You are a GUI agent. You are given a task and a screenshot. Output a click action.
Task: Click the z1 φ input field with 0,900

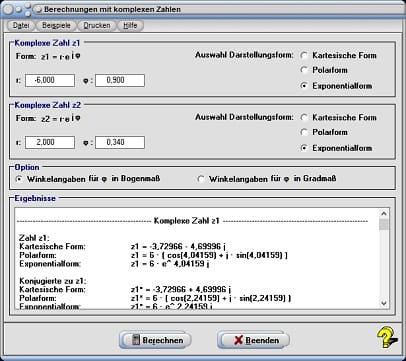pyautogui.click(x=120, y=80)
